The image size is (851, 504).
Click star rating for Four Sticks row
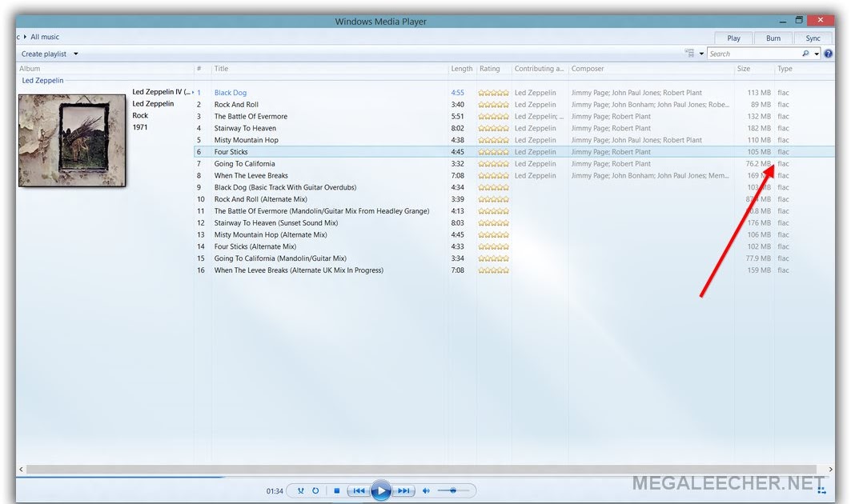493,152
